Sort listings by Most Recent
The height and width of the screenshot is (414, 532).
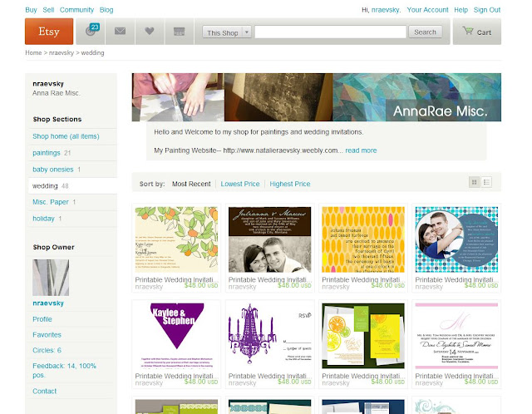coord(191,184)
